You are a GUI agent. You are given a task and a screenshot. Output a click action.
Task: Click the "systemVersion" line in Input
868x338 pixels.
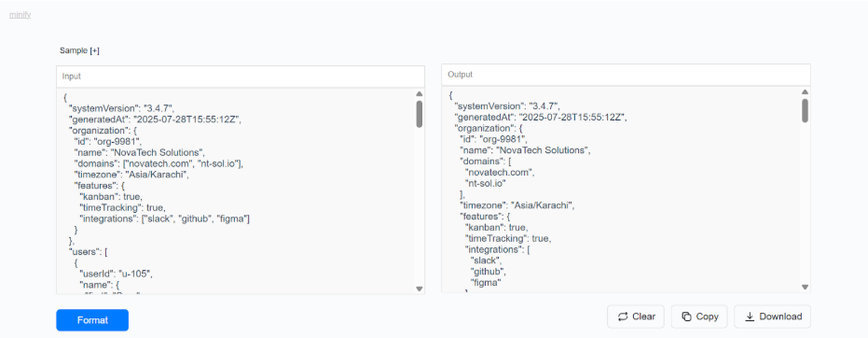(x=122, y=108)
